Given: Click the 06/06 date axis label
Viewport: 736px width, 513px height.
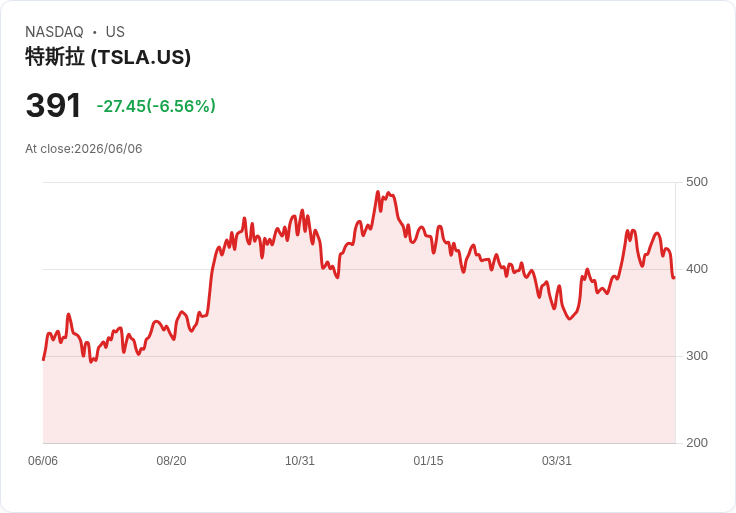Looking at the screenshot, I should pyautogui.click(x=43, y=460).
